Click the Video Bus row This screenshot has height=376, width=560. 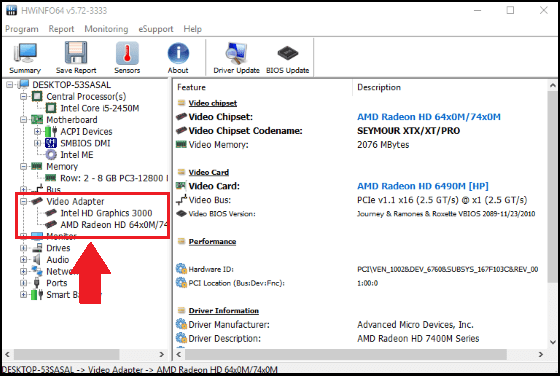tap(361, 200)
